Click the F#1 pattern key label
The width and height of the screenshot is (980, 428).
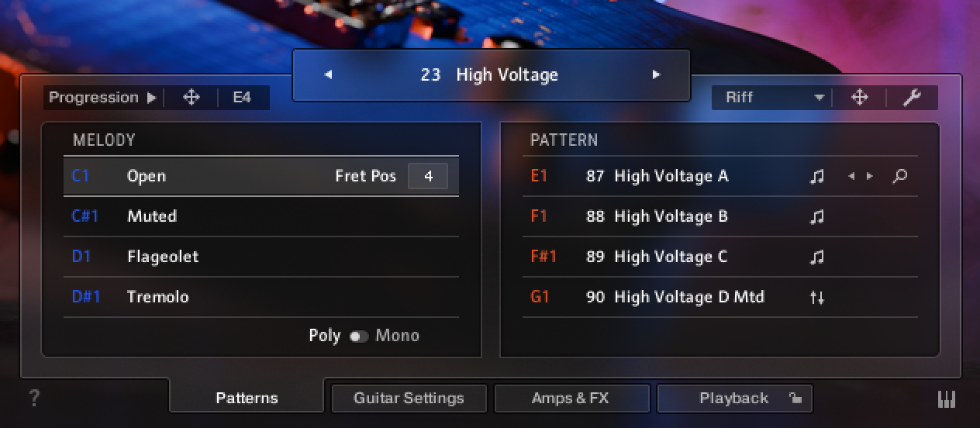(543, 257)
